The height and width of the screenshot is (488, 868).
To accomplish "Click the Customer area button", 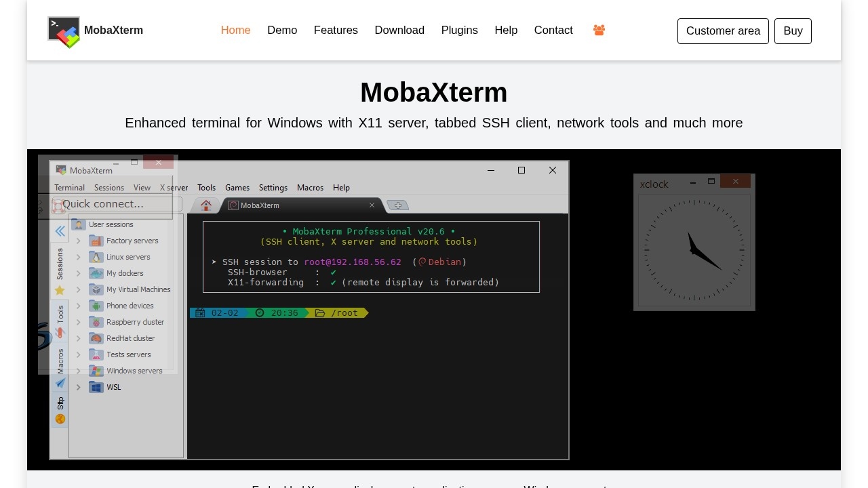I will coord(723,30).
